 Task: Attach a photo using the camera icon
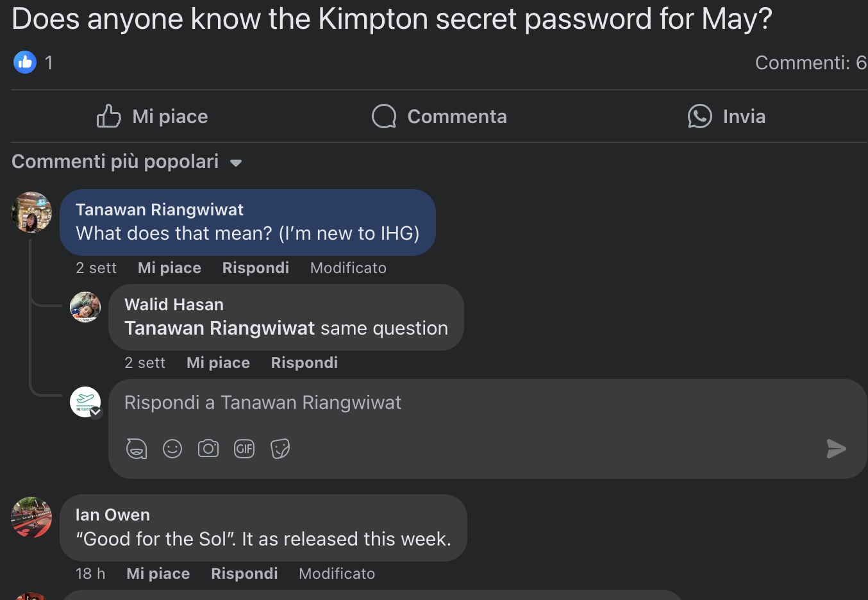pyautogui.click(x=208, y=449)
